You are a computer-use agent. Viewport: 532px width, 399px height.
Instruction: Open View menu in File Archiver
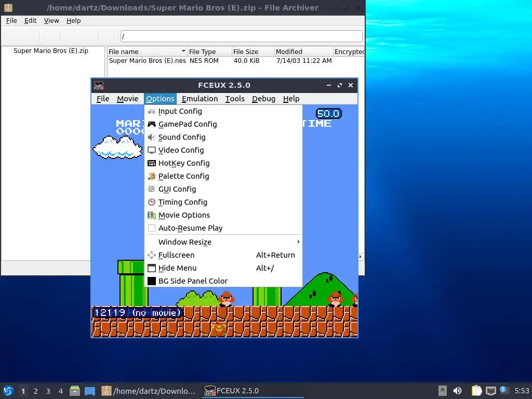click(x=51, y=21)
